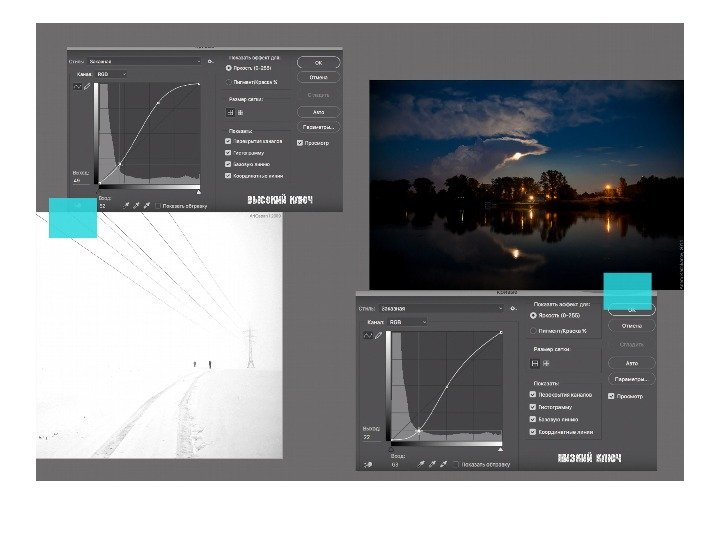Open Параметры... in ВЫСОКИЙ КЛЮЧ dialog
This screenshot has width=720, height=540.
(319, 127)
